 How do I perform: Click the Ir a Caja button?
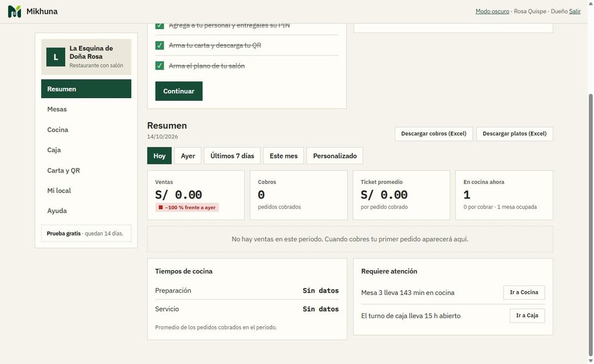pyautogui.click(x=527, y=315)
